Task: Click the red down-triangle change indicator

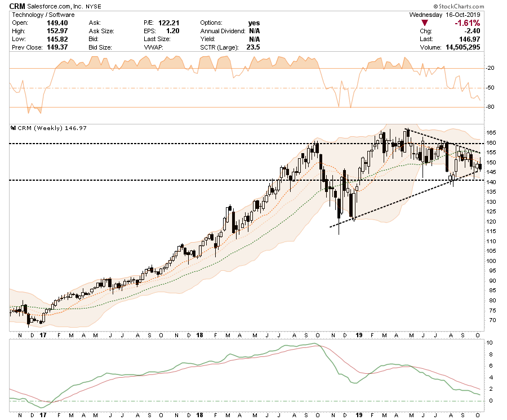Action: pos(425,23)
